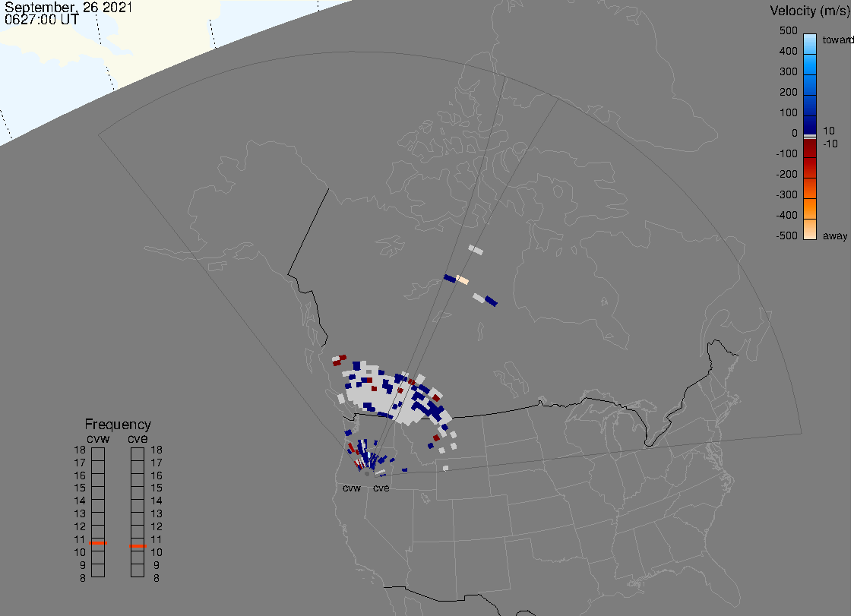Click the "away" label beside the colorbar

(x=835, y=236)
